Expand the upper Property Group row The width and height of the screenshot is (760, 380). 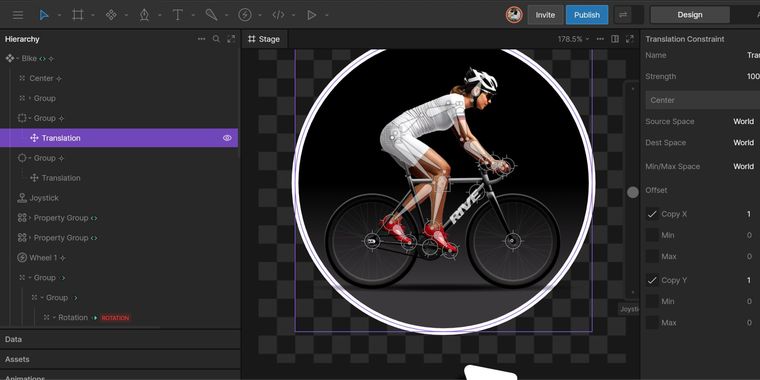30,218
